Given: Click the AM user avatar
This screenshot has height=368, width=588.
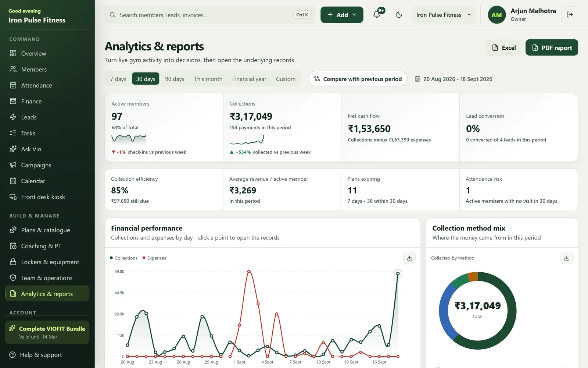Looking at the screenshot, I should (496, 15).
